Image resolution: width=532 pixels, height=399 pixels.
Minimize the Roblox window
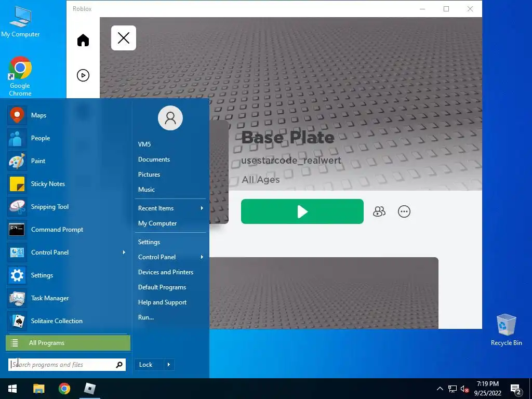tap(422, 9)
